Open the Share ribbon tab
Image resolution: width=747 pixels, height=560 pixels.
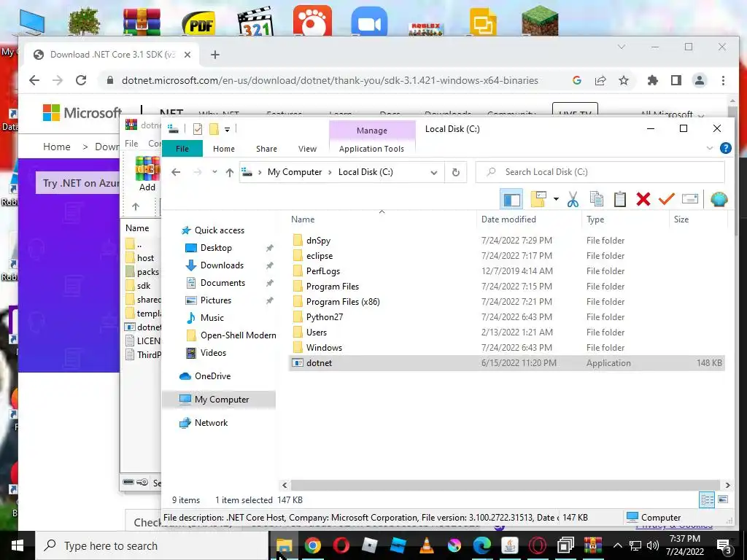266,149
